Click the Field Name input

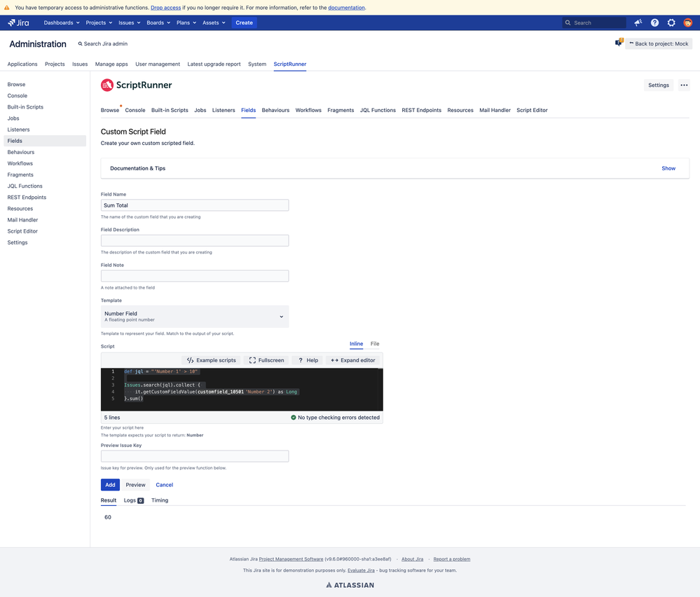pyautogui.click(x=195, y=205)
